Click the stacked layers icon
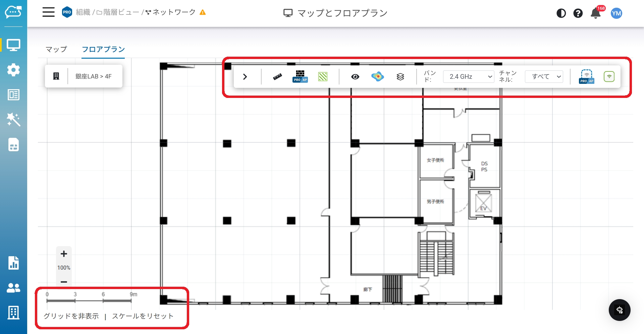Image resolution: width=644 pixels, height=334 pixels. (x=400, y=77)
